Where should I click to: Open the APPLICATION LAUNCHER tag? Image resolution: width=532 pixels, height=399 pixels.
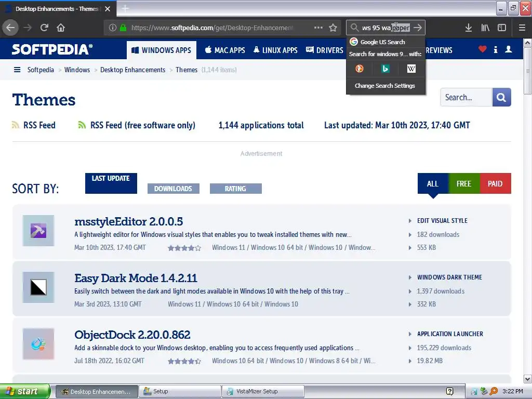point(450,334)
